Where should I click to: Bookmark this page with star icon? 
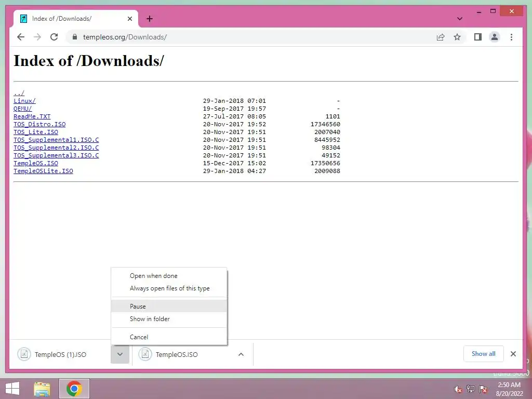(x=457, y=37)
